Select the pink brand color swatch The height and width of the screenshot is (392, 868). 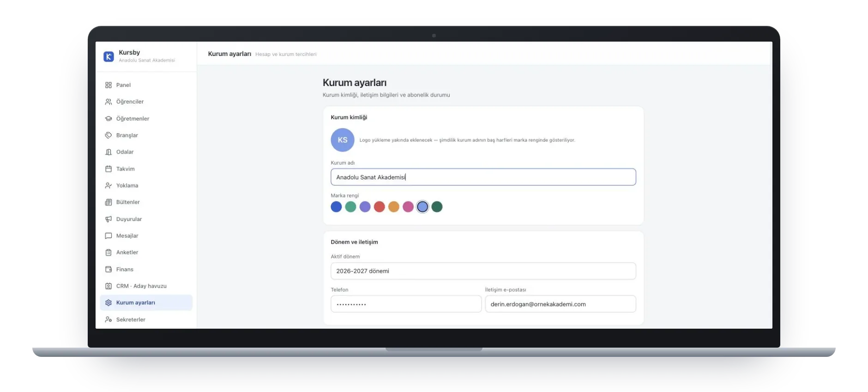(408, 207)
